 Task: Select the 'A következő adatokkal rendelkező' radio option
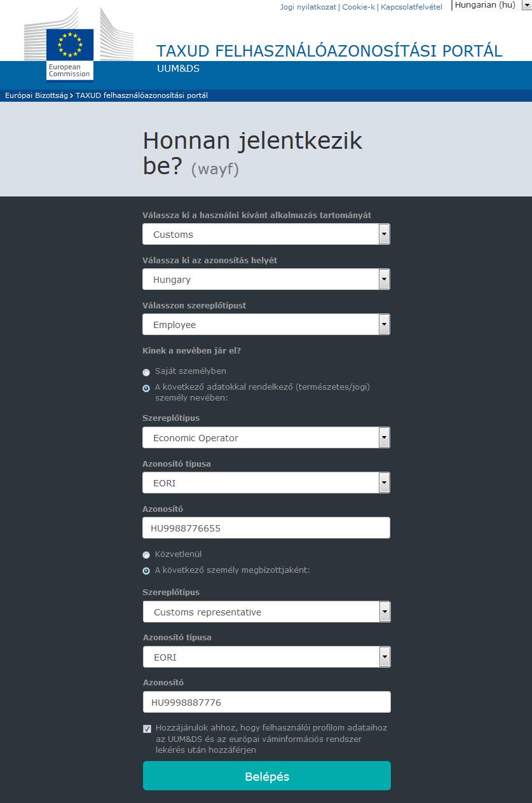[x=146, y=388]
